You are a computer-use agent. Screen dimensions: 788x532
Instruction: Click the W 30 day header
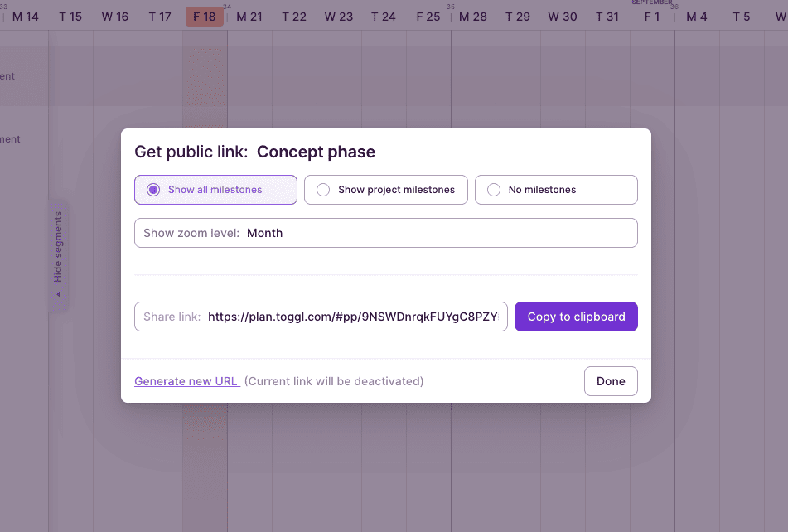click(563, 17)
